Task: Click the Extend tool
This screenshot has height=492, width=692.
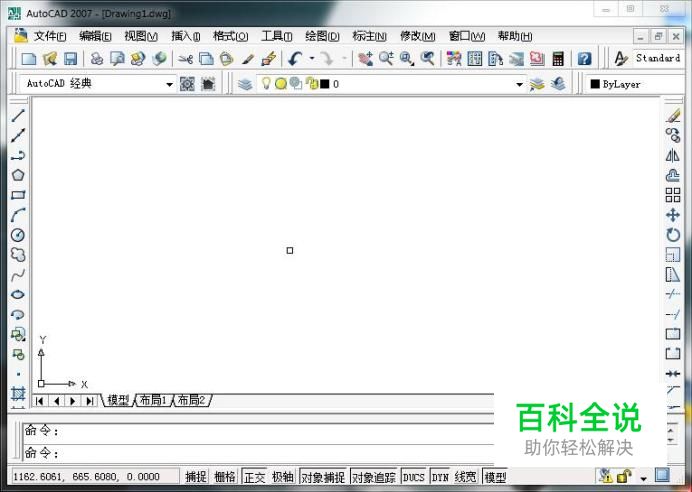Action: click(673, 314)
